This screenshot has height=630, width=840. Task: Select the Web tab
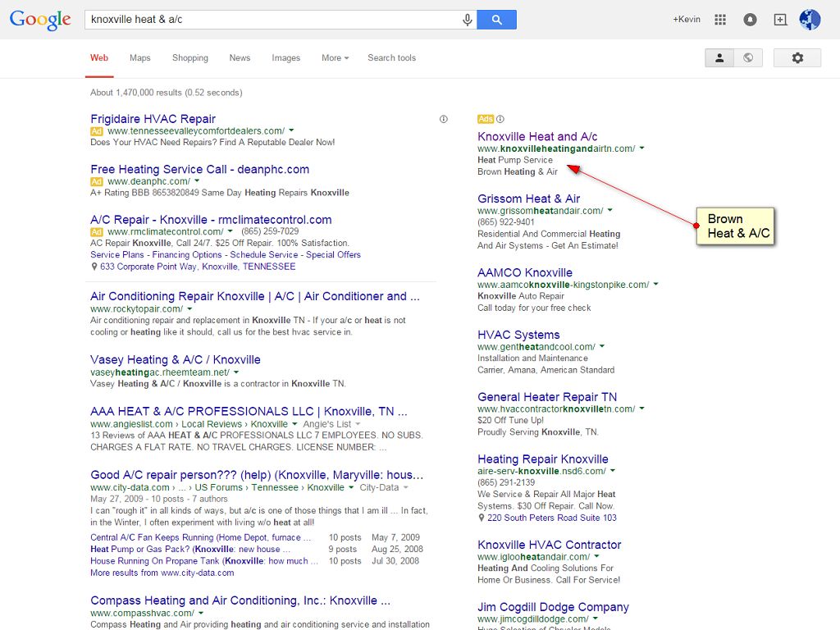[99, 58]
